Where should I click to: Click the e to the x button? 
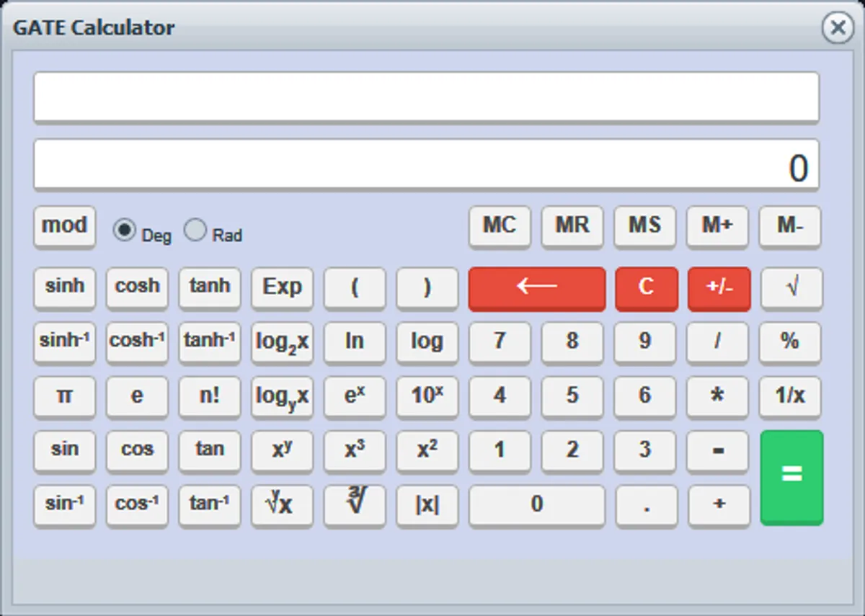point(355,397)
